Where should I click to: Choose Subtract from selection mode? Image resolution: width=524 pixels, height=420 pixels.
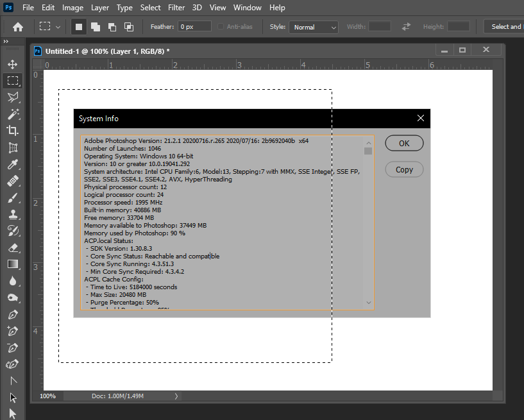pyautogui.click(x=112, y=27)
